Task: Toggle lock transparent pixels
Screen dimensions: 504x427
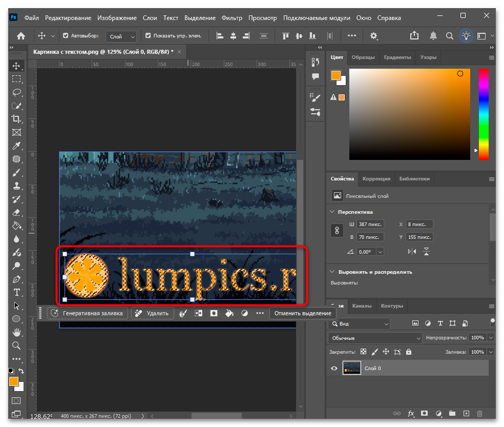Action: coord(363,352)
